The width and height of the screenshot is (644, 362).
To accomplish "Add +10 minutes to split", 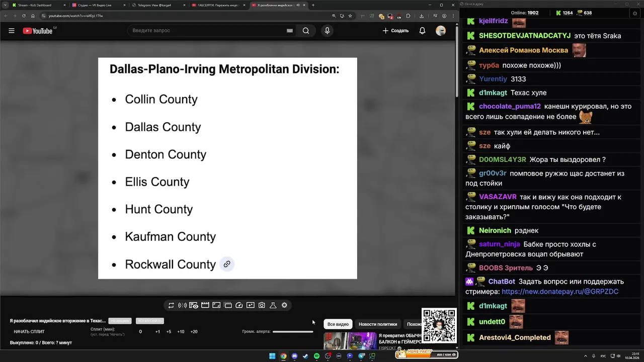I will [x=181, y=332].
